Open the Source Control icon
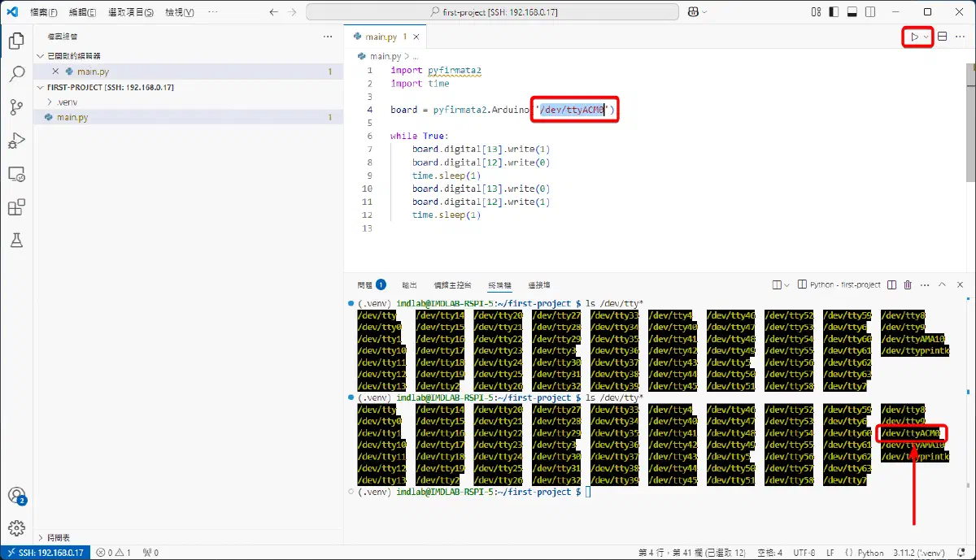The width and height of the screenshot is (976, 560). pos(18,106)
